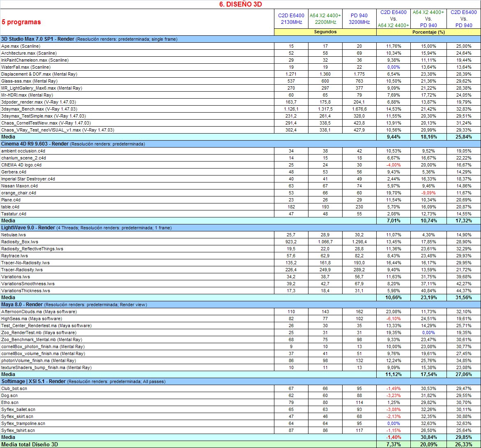Select 'Zoo_Benchmark_Mental.mb (Mental Ray)' label

42,339
